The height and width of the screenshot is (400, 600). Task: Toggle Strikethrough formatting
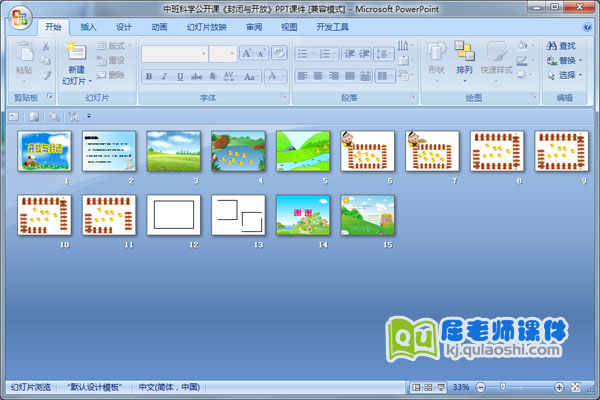click(x=196, y=77)
